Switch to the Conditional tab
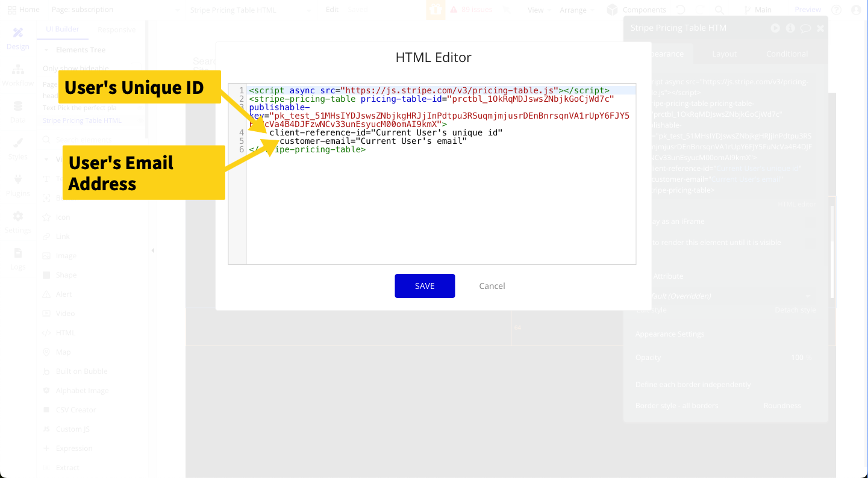Image resolution: width=868 pixels, height=478 pixels. pyautogui.click(x=787, y=54)
